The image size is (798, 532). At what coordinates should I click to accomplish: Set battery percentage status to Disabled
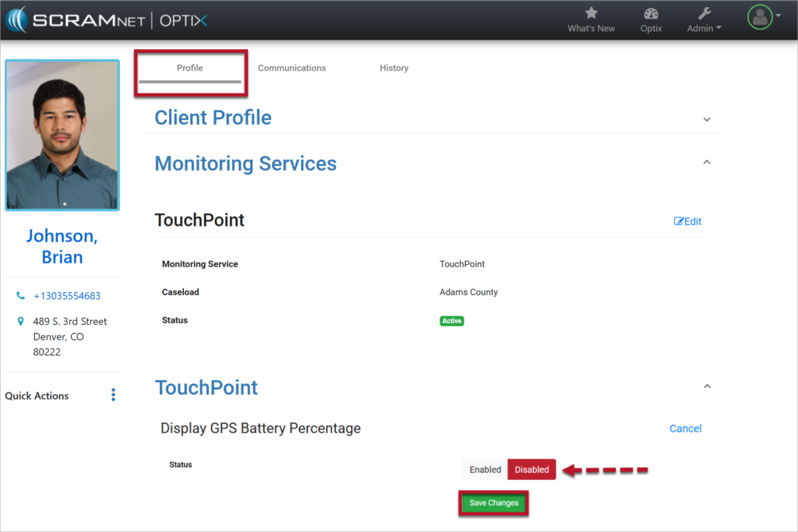click(531, 470)
